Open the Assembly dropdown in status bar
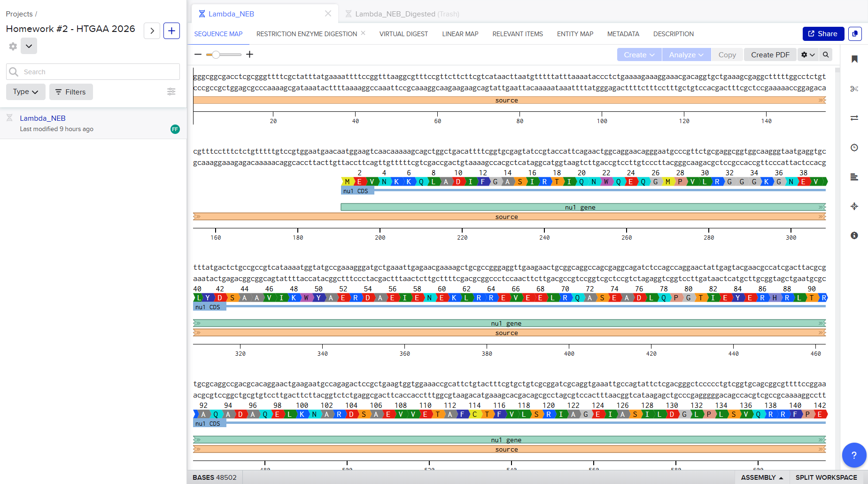The image size is (868, 484). click(x=761, y=477)
